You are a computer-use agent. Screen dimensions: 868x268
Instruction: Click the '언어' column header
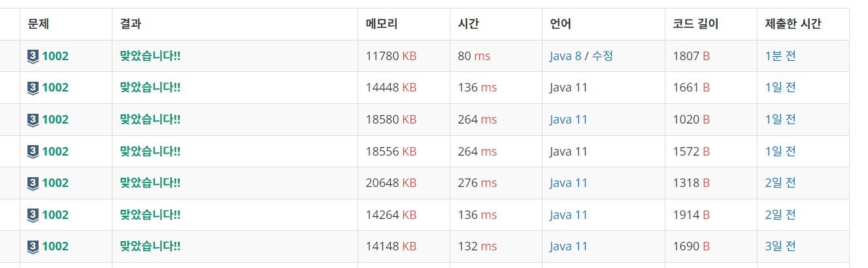[561, 24]
